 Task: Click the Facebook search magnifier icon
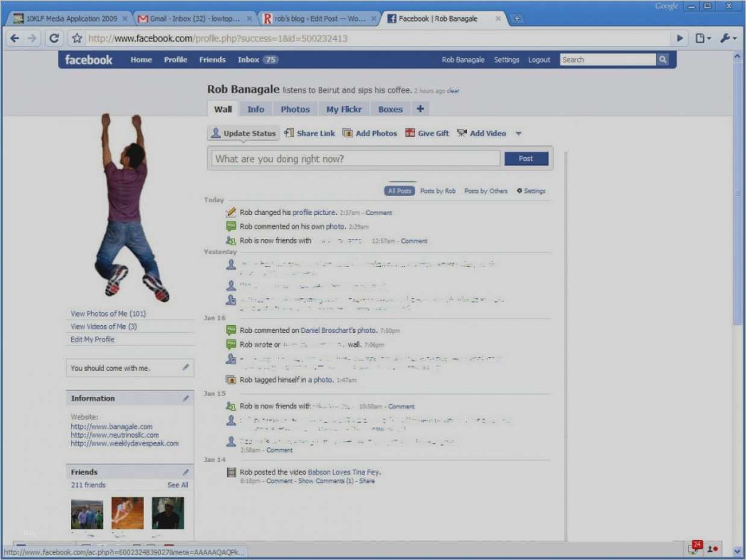[663, 60]
